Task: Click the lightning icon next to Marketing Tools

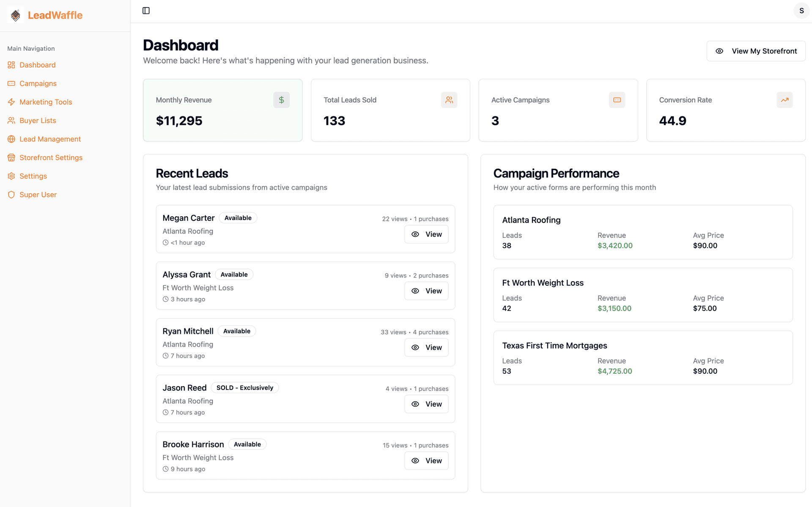Action: [x=11, y=102]
